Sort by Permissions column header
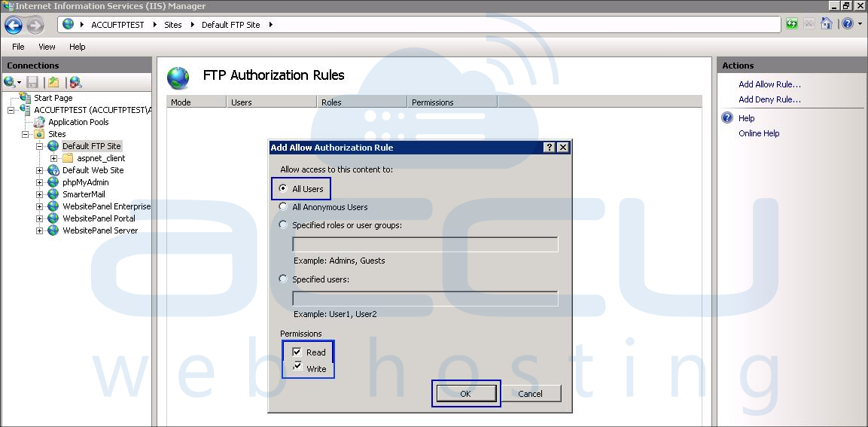 [452, 102]
